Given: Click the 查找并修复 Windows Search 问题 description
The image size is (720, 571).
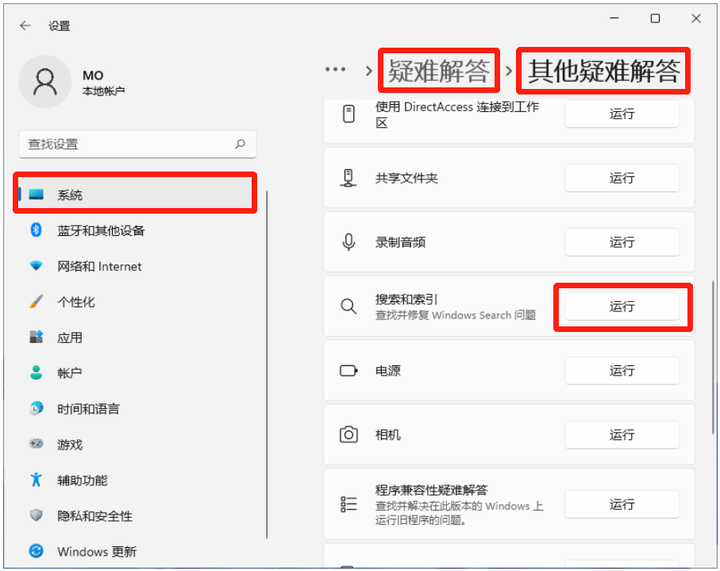Looking at the screenshot, I should [456, 315].
